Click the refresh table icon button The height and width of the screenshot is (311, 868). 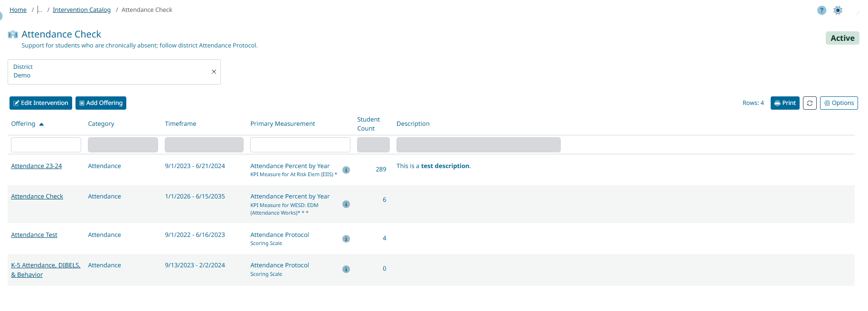[x=810, y=103]
